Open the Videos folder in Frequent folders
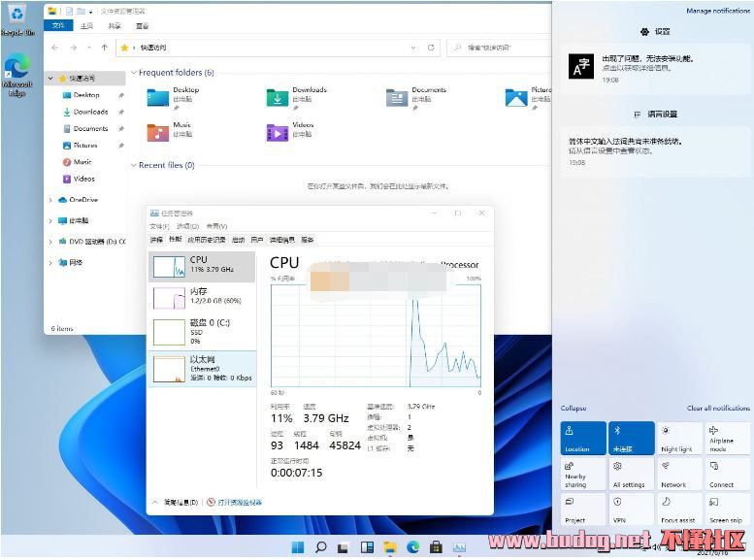Screen dimensions: 754x560 click(278, 132)
